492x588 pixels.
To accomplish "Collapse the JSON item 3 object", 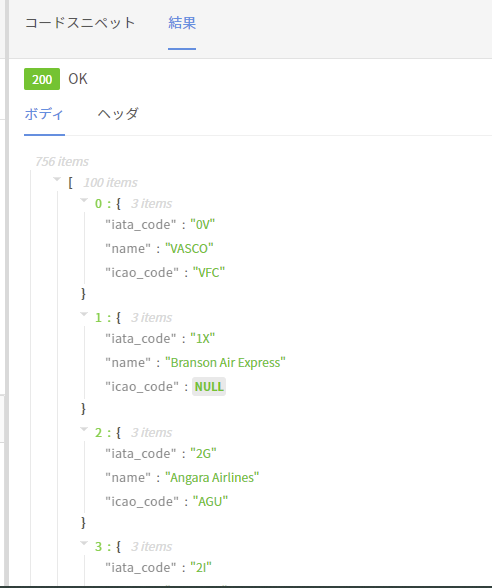I will point(84,543).
